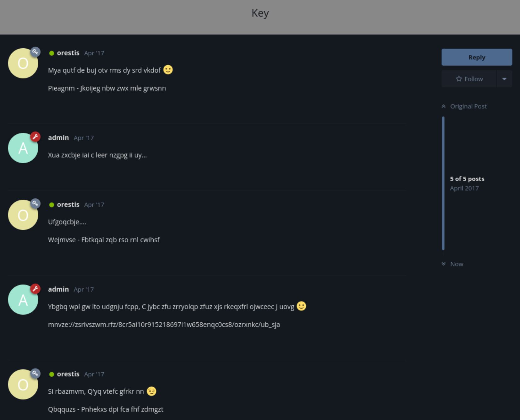Open the dropdown arrow beside Follow

click(x=504, y=79)
